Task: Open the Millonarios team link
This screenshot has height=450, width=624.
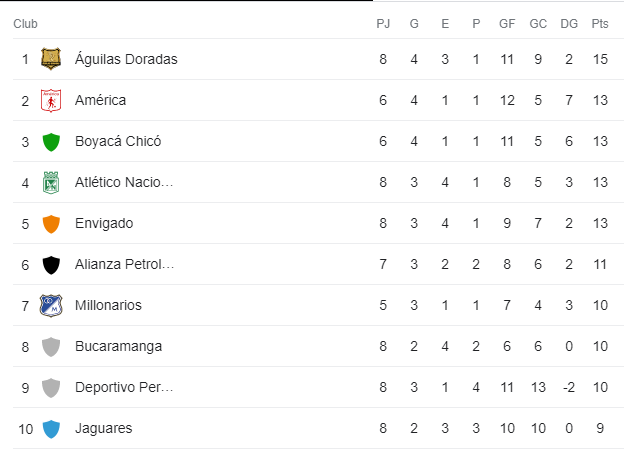Action: (x=108, y=305)
